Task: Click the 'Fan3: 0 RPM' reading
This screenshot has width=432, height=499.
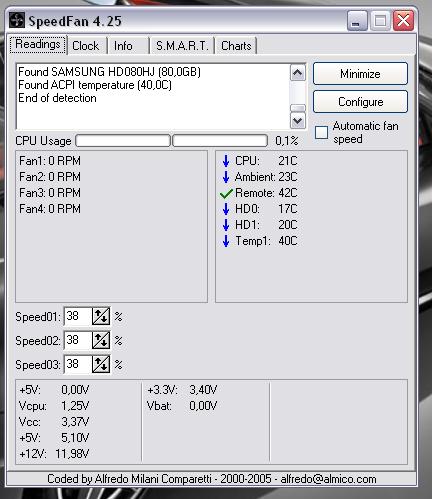Action: click(50, 193)
